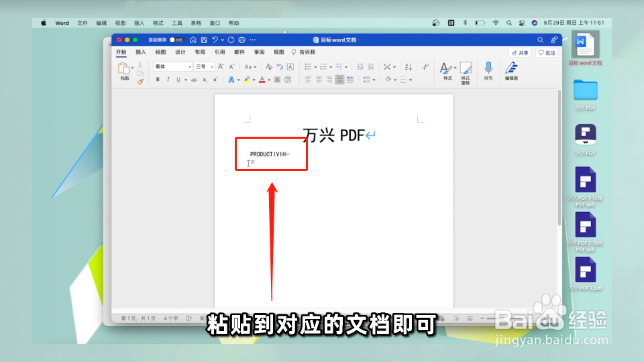Apply strikethrough formatting
644x362 pixels.
click(x=194, y=80)
